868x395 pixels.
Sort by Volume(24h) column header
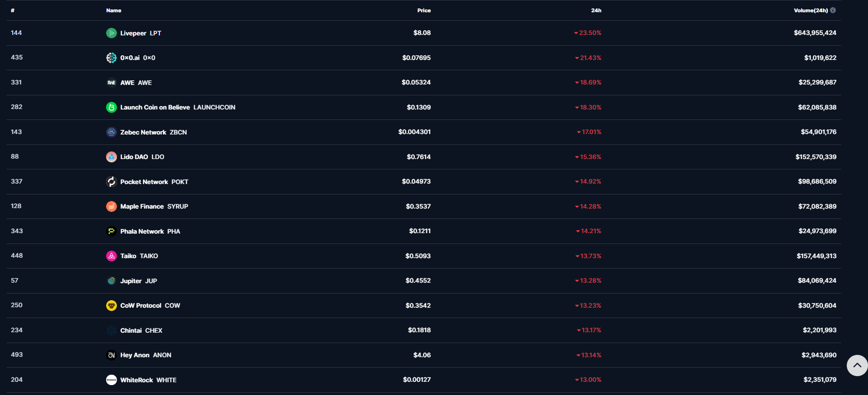click(810, 10)
